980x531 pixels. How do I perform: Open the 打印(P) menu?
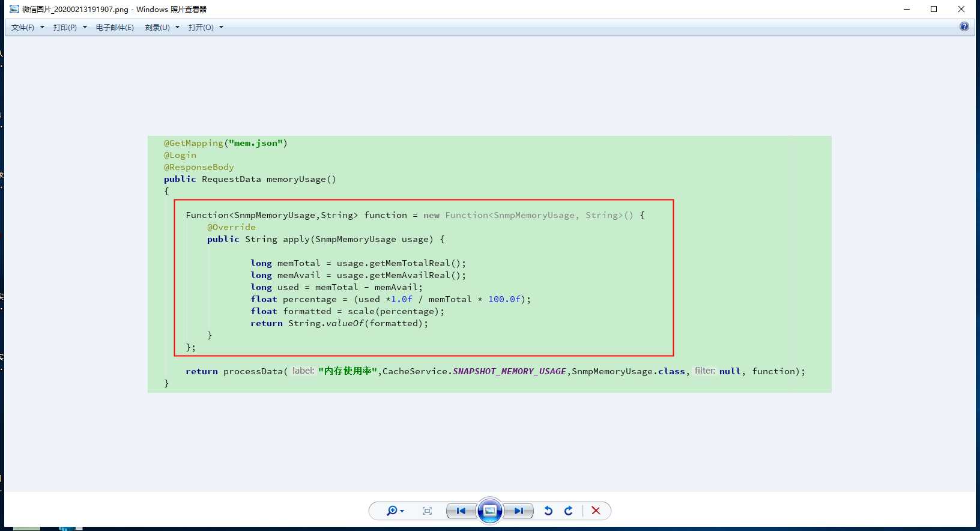point(65,28)
